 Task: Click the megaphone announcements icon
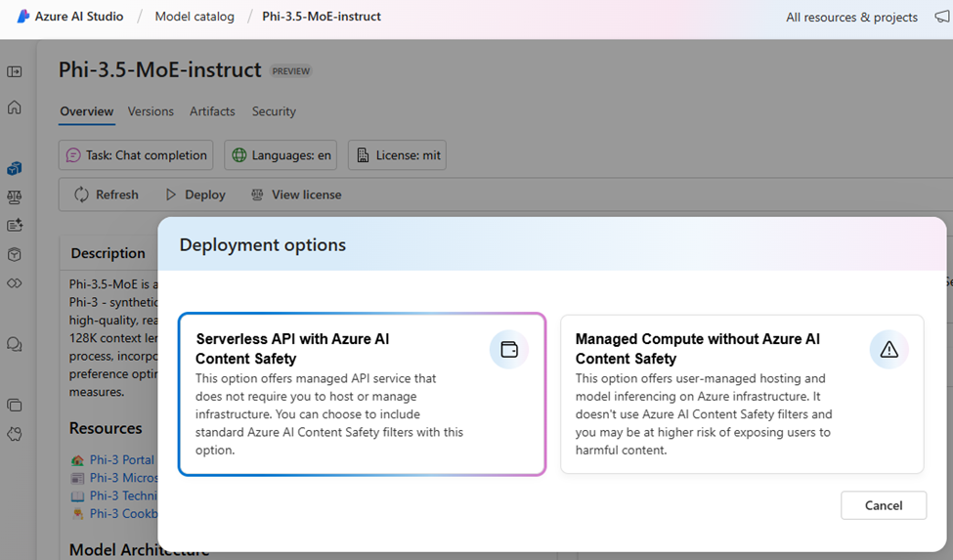point(942,17)
